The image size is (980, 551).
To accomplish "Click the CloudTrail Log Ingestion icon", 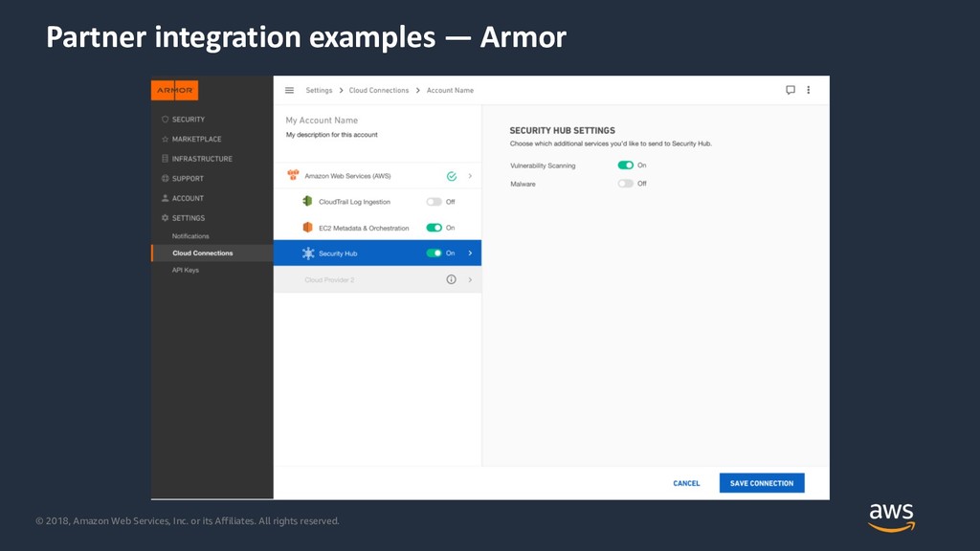I will click(x=307, y=201).
